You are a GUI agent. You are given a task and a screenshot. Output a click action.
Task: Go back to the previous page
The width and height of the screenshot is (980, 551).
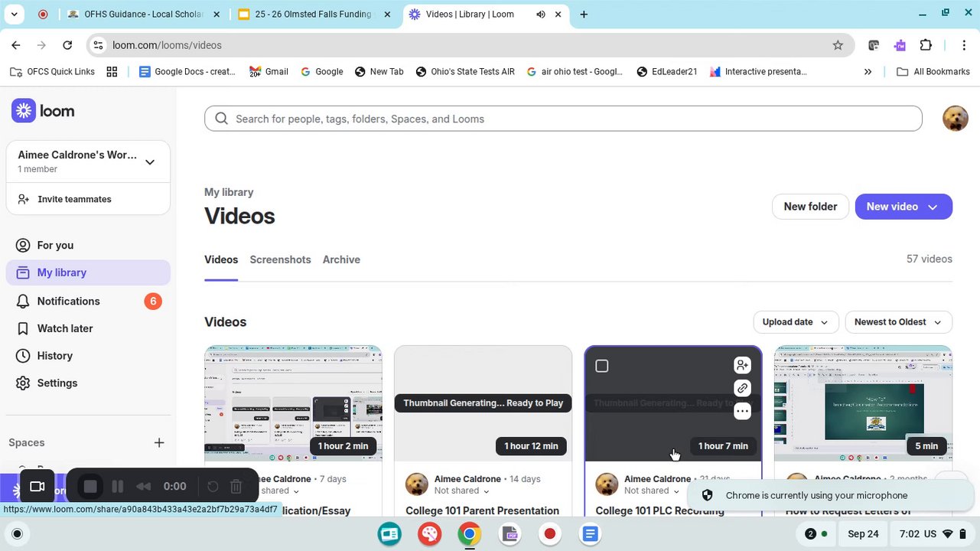(x=16, y=45)
